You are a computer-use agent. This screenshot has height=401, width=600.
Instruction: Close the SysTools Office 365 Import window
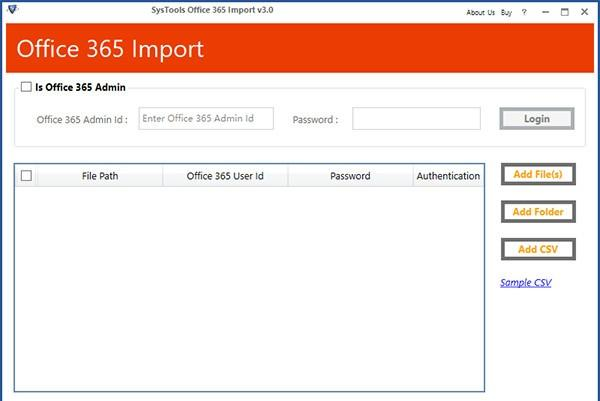point(584,12)
